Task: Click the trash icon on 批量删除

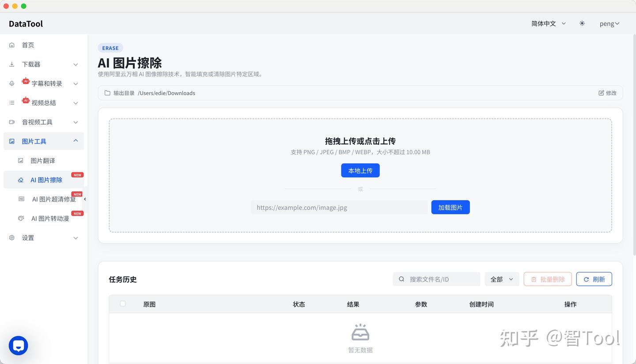Action: click(534, 280)
